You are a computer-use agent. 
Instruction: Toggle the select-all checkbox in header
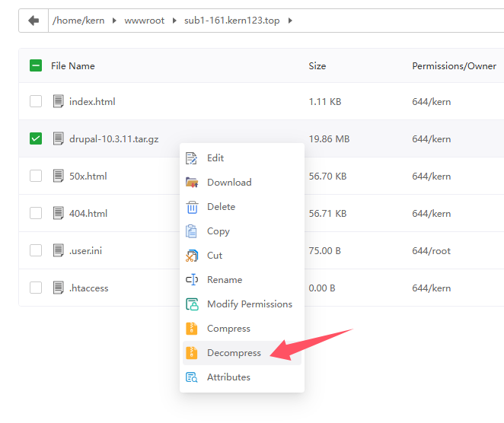(36, 66)
